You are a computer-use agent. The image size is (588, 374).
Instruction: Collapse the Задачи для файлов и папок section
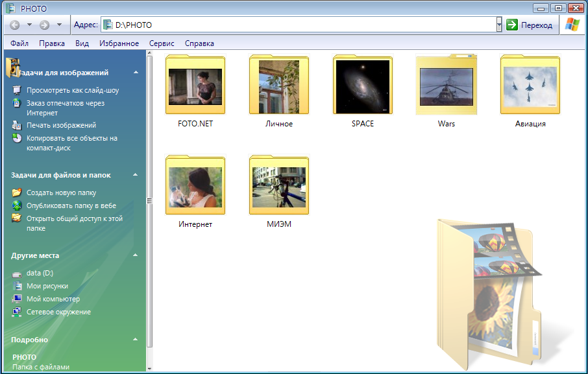[x=136, y=175]
